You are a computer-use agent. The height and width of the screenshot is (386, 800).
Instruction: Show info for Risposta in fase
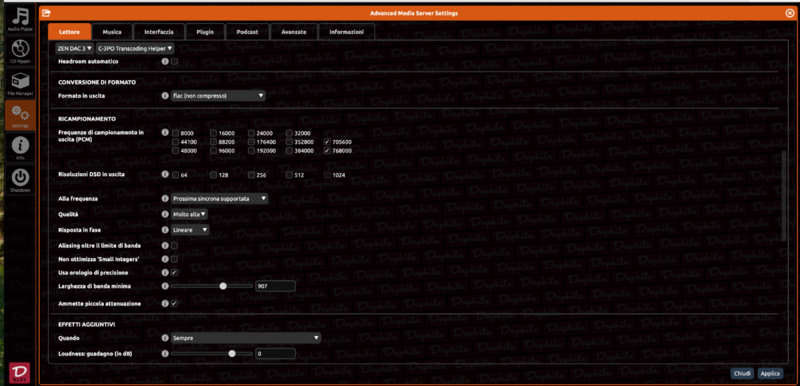[x=165, y=230]
